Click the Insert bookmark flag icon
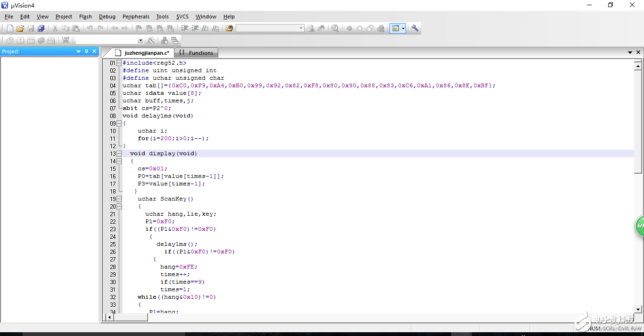Image resolution: width=644 pixels, height=336 pixels. tap(139, 28)
